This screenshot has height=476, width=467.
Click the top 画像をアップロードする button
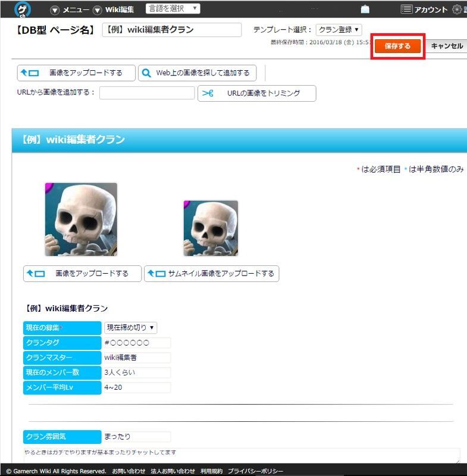click(76, 73)
